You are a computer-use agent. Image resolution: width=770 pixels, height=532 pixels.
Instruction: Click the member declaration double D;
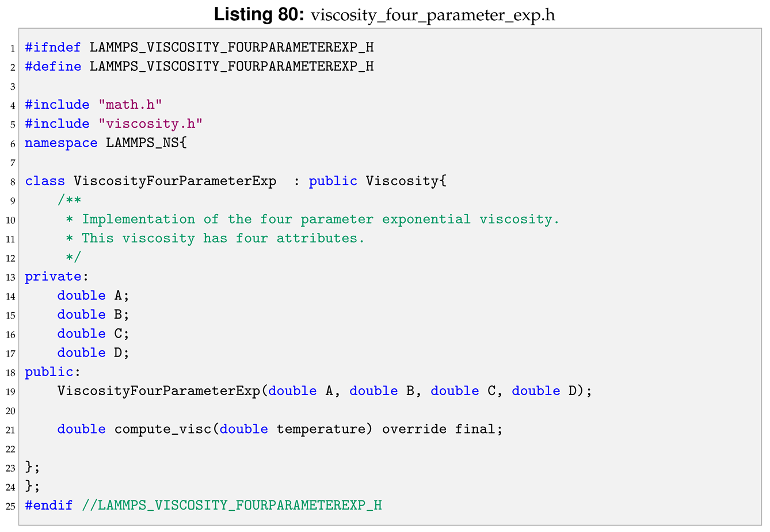coord(93,353)
